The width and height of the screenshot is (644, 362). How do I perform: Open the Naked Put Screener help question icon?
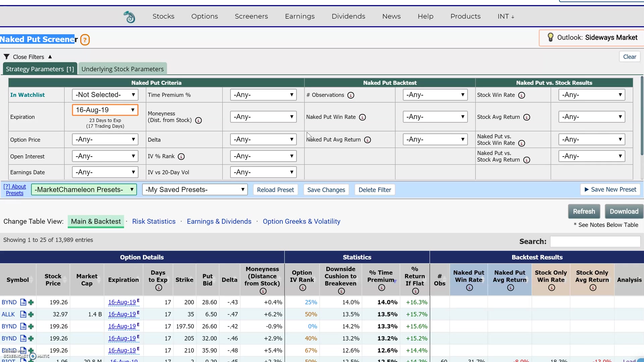[x=85, y=40]
